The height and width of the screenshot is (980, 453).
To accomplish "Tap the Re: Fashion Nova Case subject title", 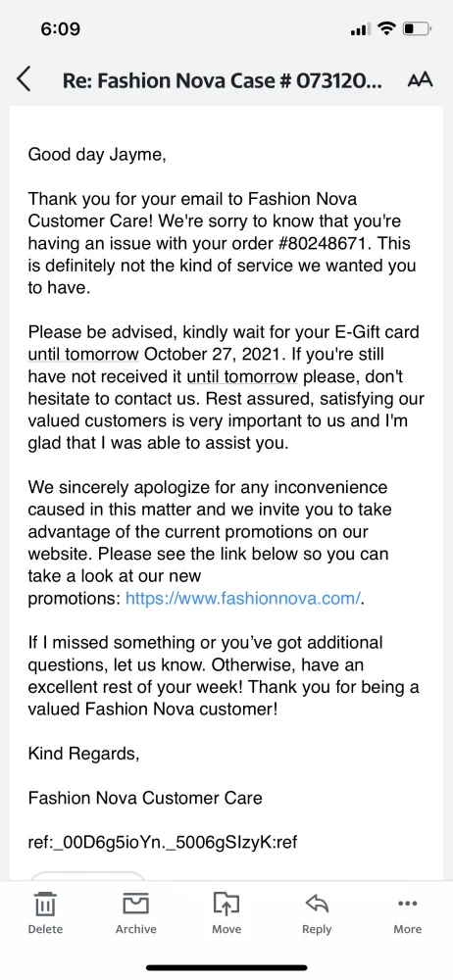I will click(222, 80).
